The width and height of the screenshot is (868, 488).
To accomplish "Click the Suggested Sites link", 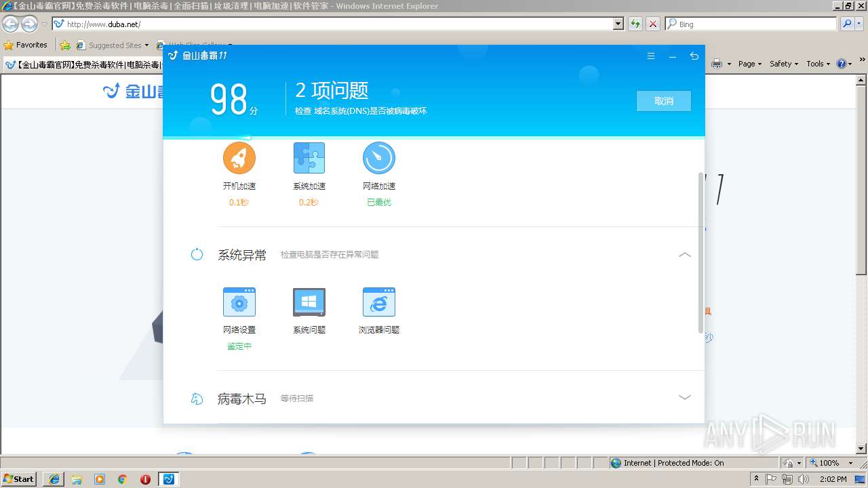I will [x=112, y=45].
